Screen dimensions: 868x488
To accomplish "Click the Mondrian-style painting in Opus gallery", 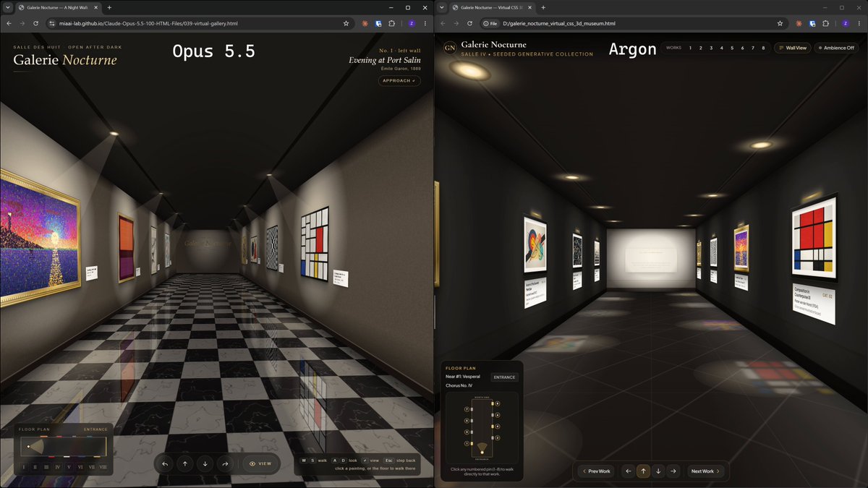I will tap(315, 243).
